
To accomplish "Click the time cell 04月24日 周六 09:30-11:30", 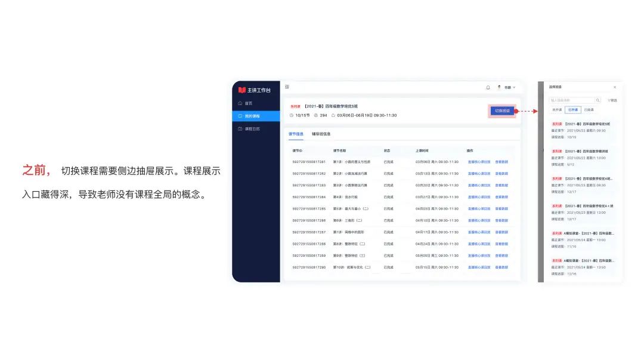I will [x=437, y=244].
